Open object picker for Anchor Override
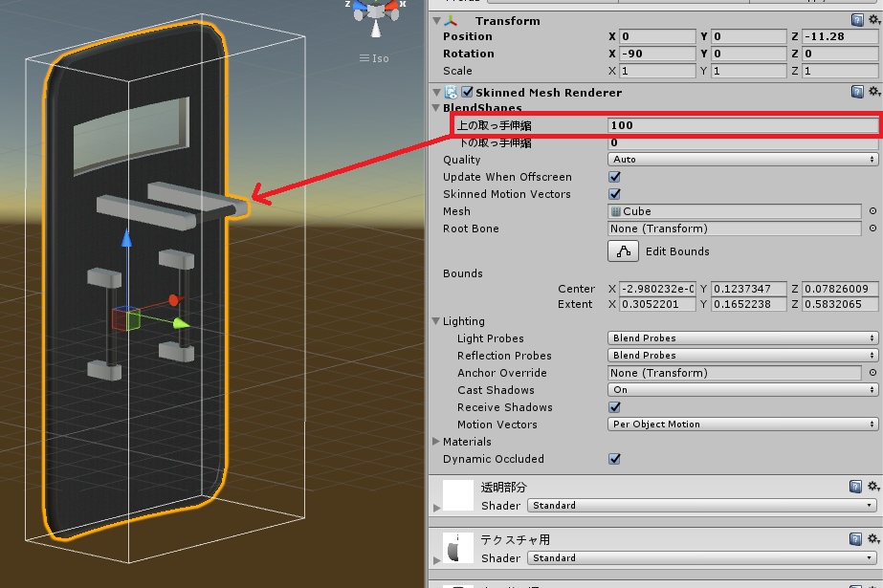Image resolution: width=883 pixels, height=588 pixels. (872, 373)
